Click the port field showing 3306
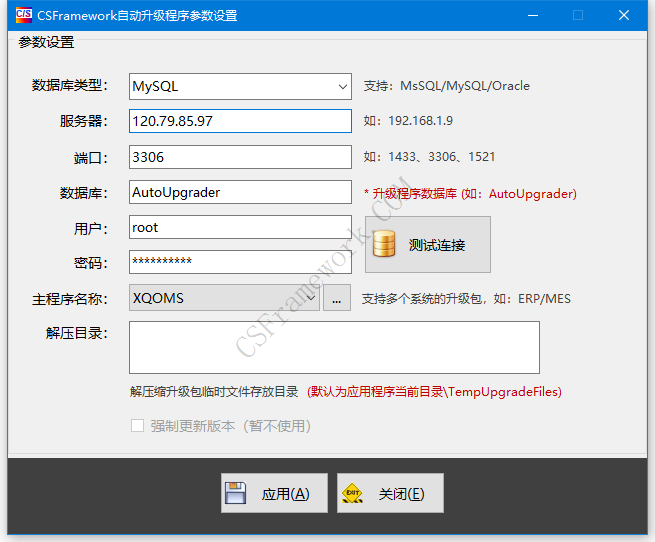This screenshot has width=655, height=542. coord(240,157)
